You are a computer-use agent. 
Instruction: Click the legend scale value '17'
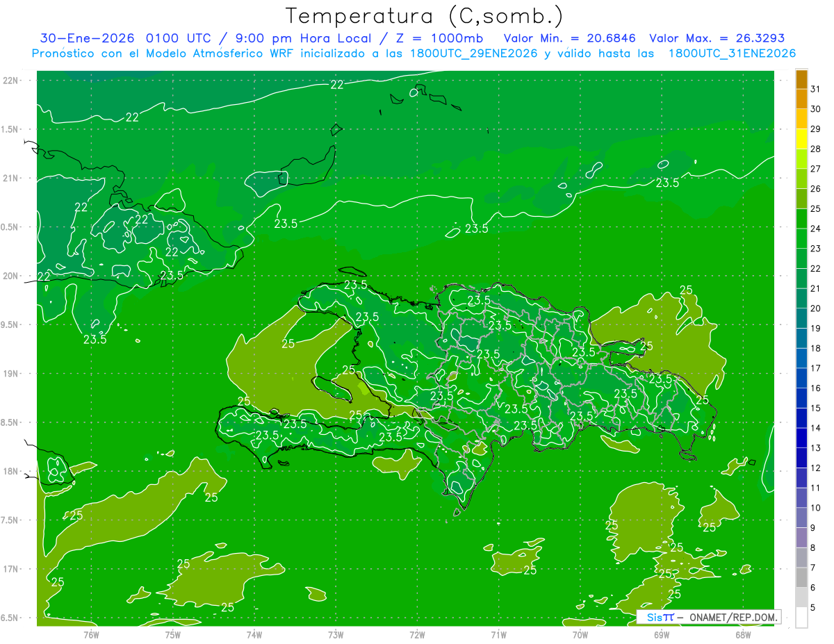[815, 368]
